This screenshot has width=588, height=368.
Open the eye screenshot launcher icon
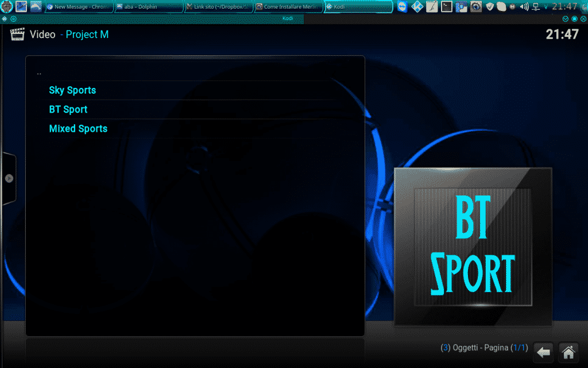tap(475, 6)
